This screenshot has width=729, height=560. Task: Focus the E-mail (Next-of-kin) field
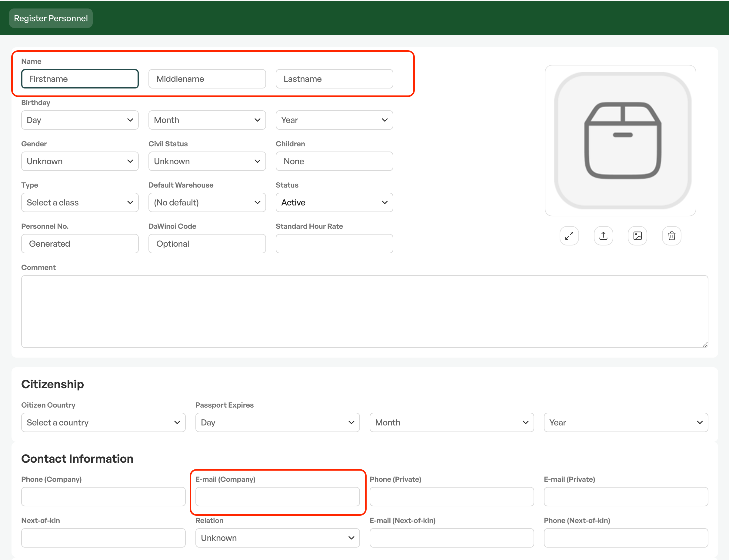click(x=452, y=538)
